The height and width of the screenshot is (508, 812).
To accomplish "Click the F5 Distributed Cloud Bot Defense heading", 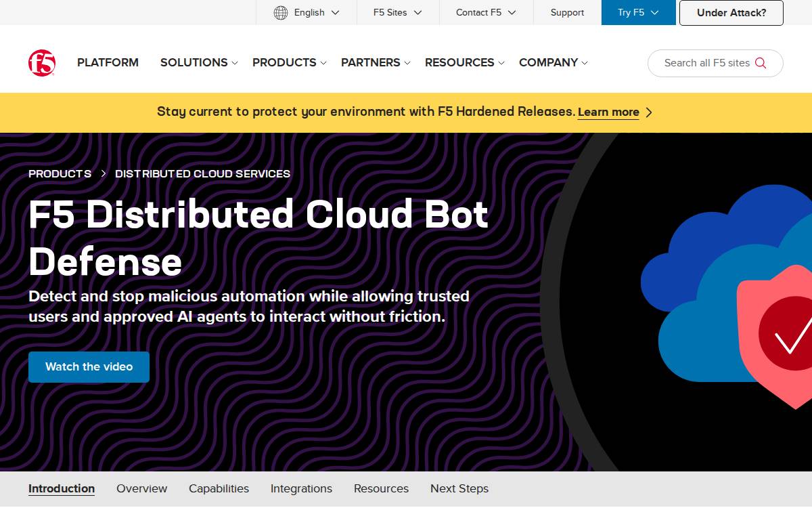I will [258, 237].
